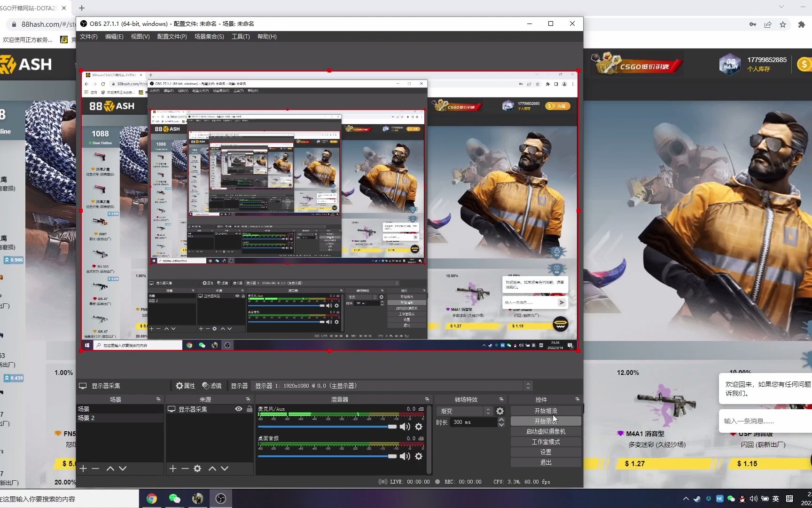Screen dimensions: 812x508
Task: Increase transition duration with up arrow
Action: (x=501, y=420)
